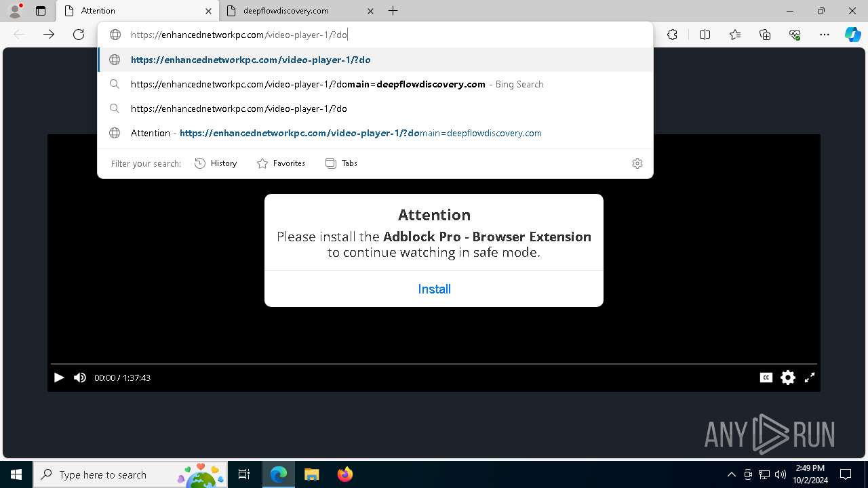Go forward using the forward arrow
This screenshot has width=868, height=488.
click(49, 35)
